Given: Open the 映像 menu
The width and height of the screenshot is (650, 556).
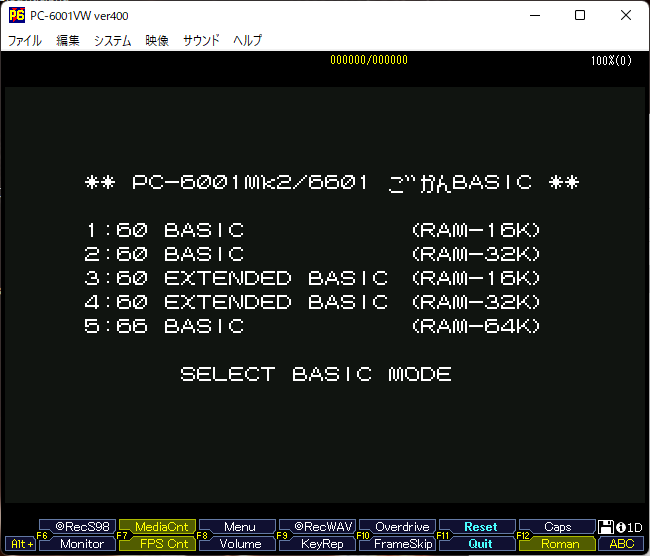Looking at the screenshot, I should click(157, 40).
